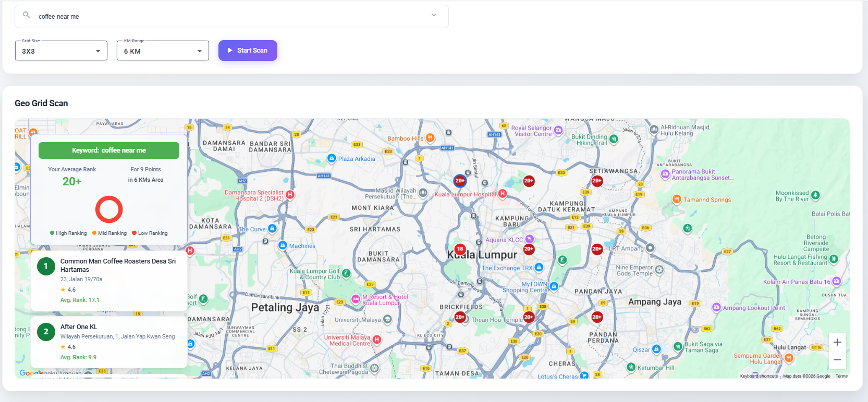Image resolution: width=868 pixels, height=402 pixels.
Task: Click the search magnifier icon
Action: pyautogui.click(x=27, y=15)
